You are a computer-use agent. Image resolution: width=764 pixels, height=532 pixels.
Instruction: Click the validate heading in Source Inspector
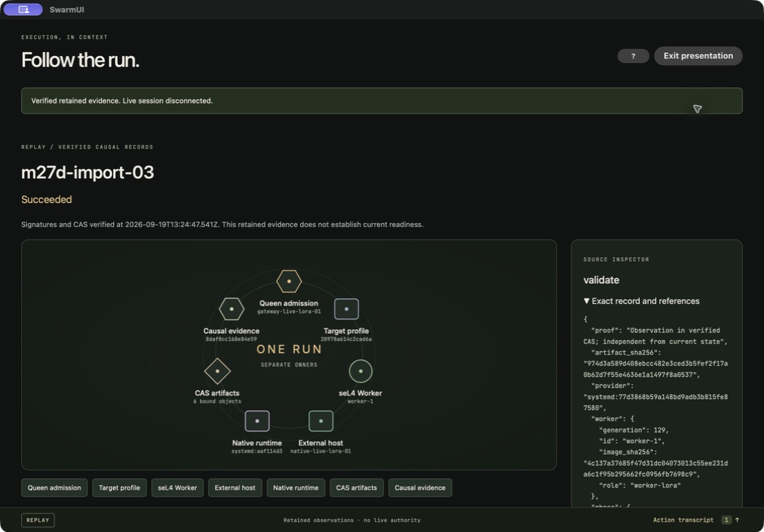pyautogui.click(x=601, y=280)
